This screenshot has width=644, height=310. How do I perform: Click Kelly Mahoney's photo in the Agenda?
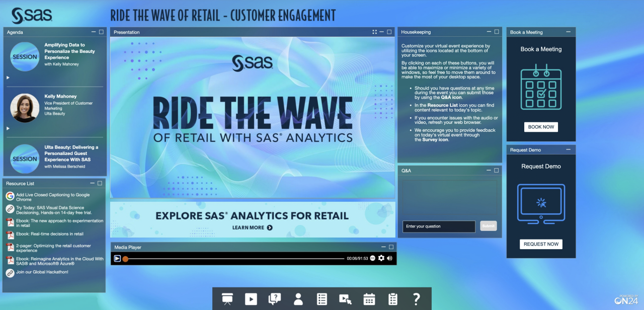[25, 108]
